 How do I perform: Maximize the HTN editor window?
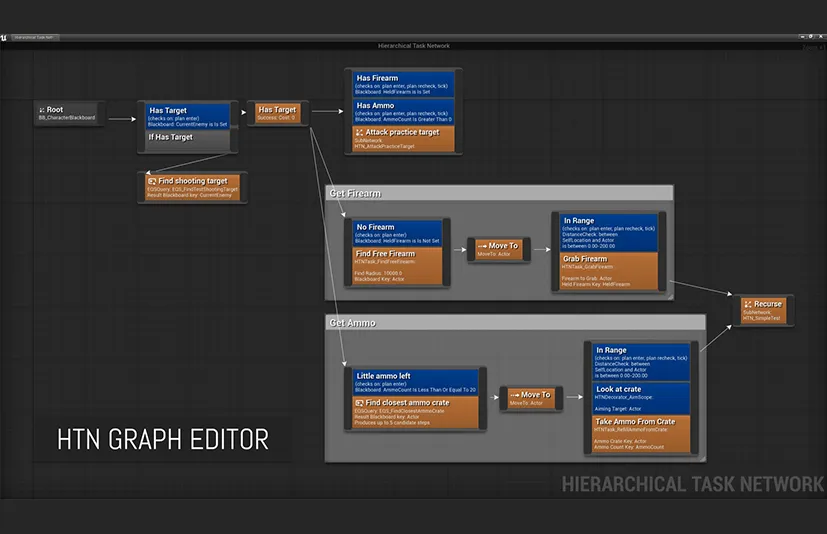coord(811,37)
